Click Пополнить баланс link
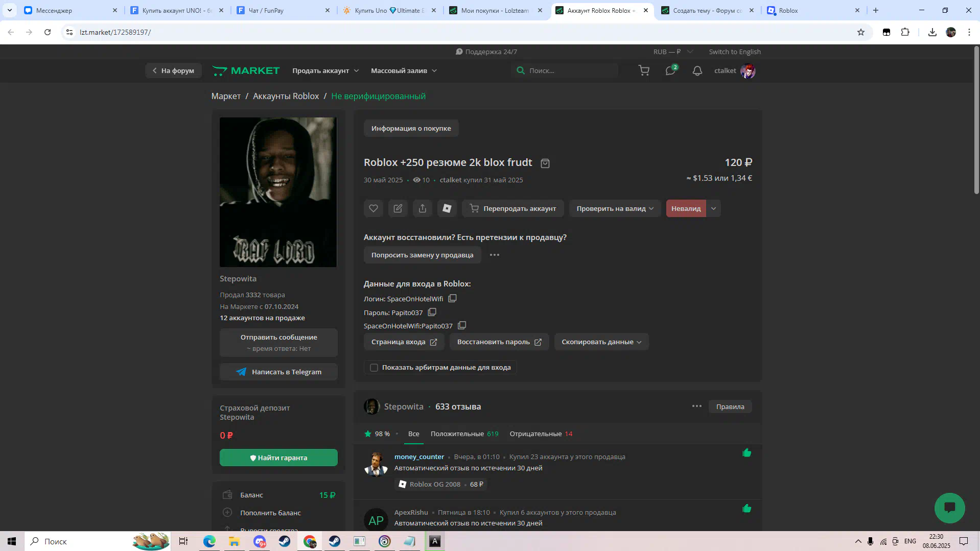This screenshot has height=551, width=980. (x=270, y=513)
